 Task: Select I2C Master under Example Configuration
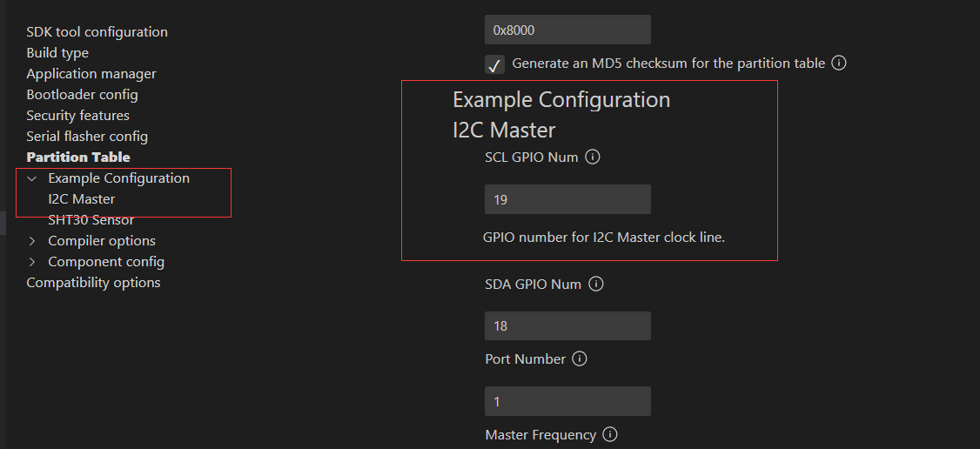(x=82, y=199)
